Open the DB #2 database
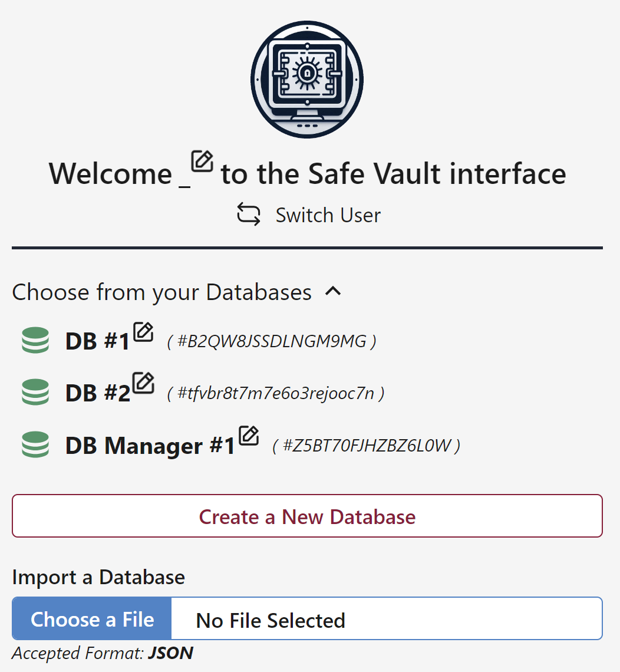Viewport: 620px width, 672px height. point(97,393)
